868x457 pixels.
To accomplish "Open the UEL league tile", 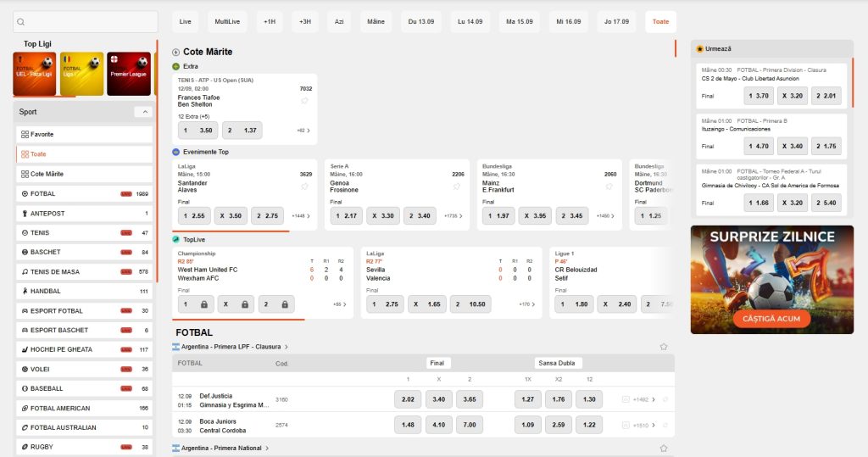I will tap(34, 74).
